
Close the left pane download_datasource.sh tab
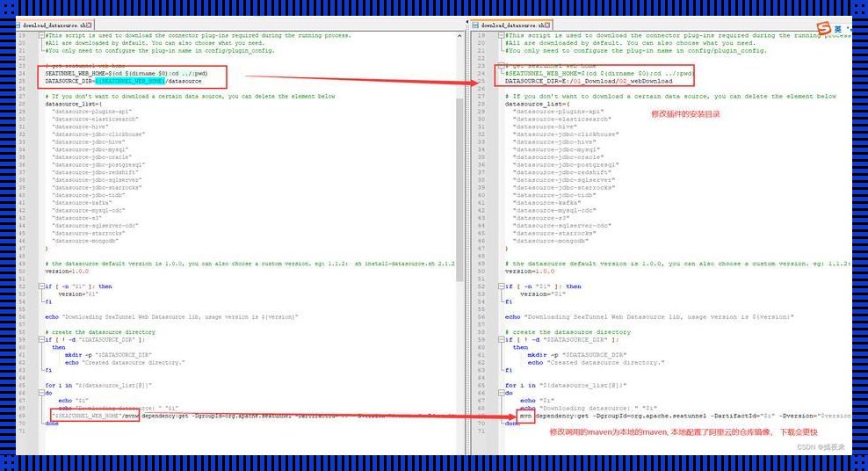89,25
